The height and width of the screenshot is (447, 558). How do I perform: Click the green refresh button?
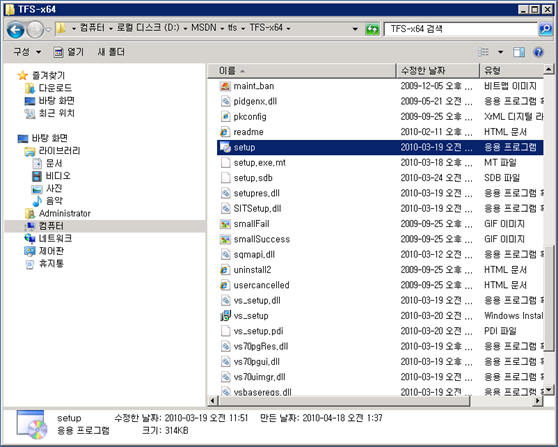[372, 29]
